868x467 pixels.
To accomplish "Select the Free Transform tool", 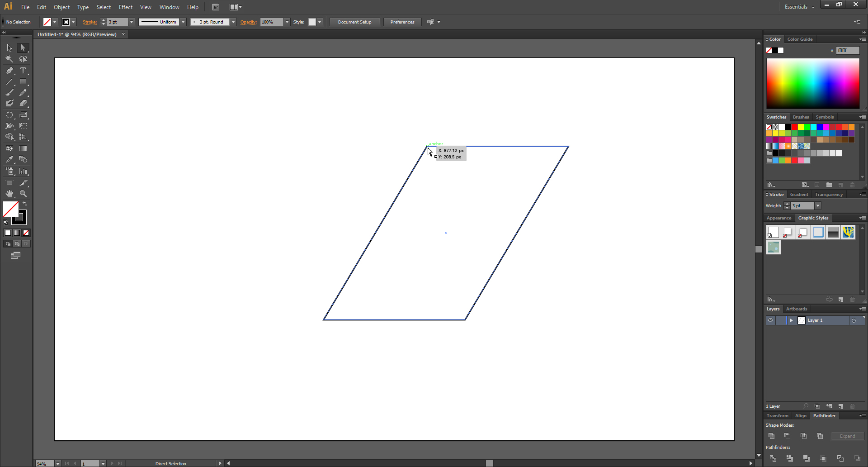I will pyautogui.click(x=23, y=126).
